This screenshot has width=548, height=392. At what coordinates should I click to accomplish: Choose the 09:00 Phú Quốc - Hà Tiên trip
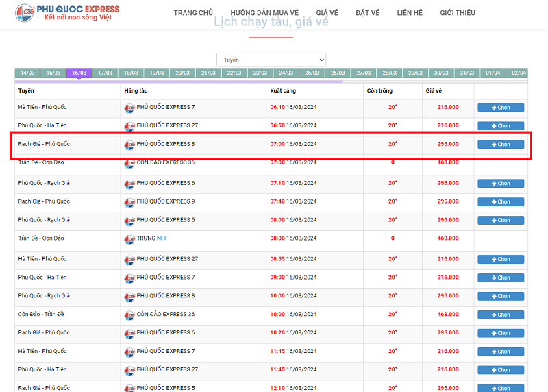pyautogui.click(x=501, y=278)
